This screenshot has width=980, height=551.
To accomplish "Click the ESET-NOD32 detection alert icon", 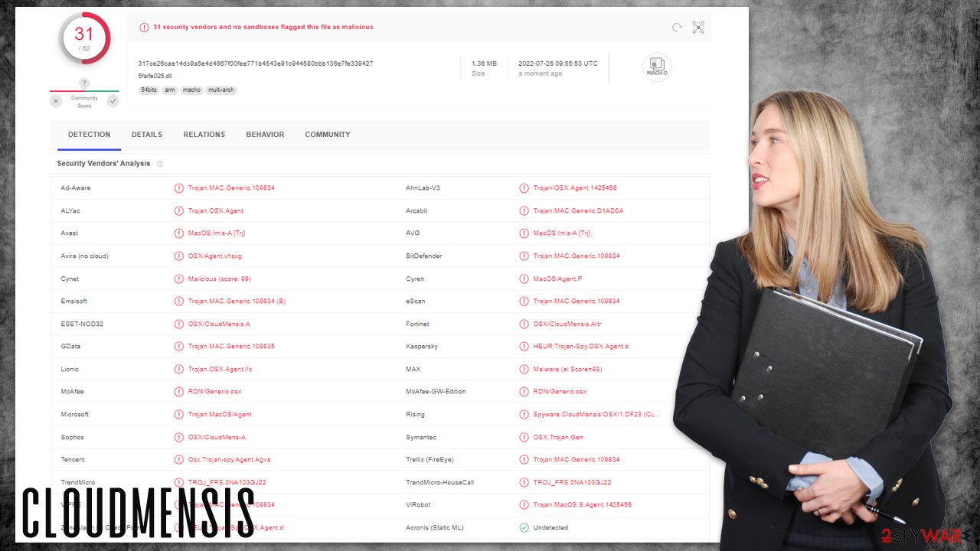I will pyautogui.click(x=179, y=324).
